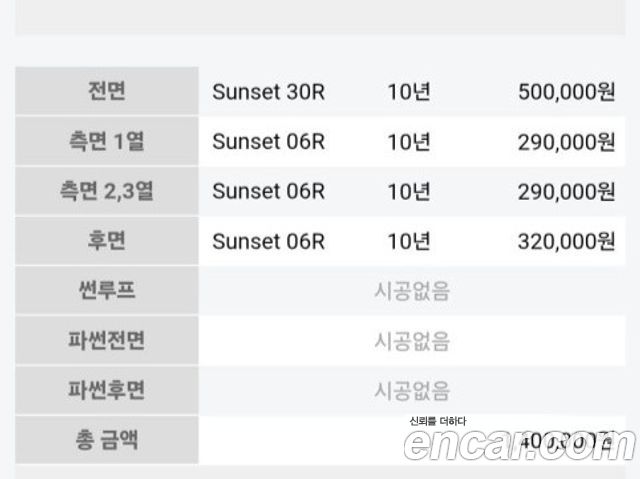Screen dimensions: 640x479
Task: Click Sunset 30R film in 전면 row
Action: (x=269, y=91)
